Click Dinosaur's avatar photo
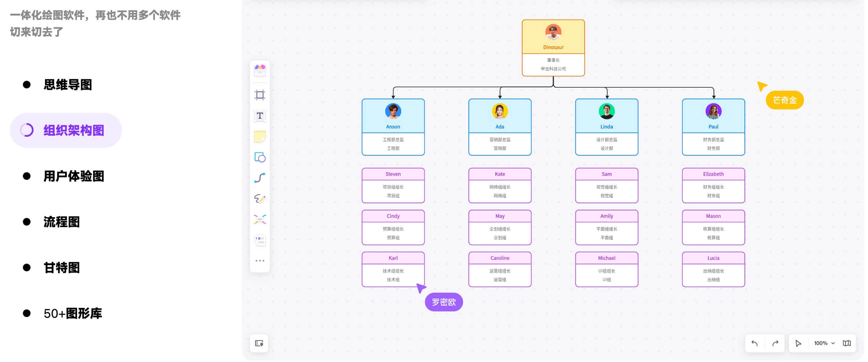 tap(553, 32)
